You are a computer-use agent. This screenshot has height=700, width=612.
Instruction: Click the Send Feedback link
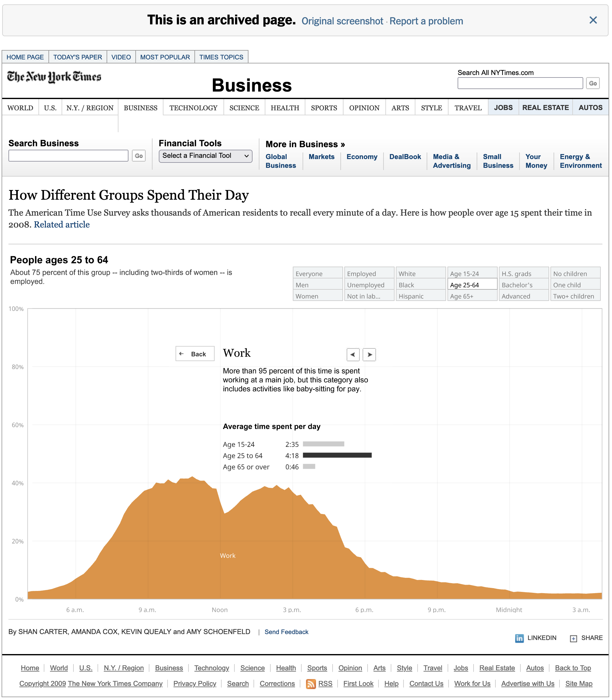point(286,632)
